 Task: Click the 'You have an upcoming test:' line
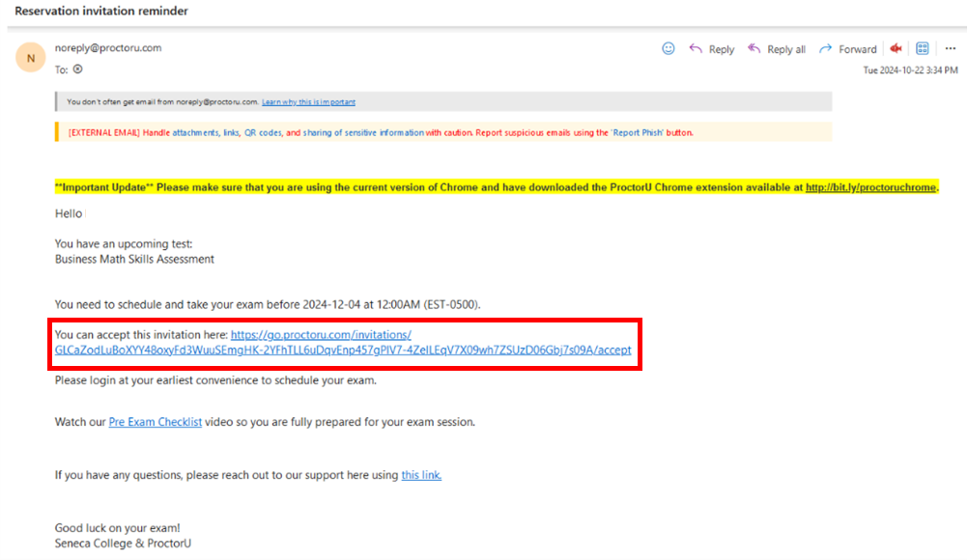[124, 243]
